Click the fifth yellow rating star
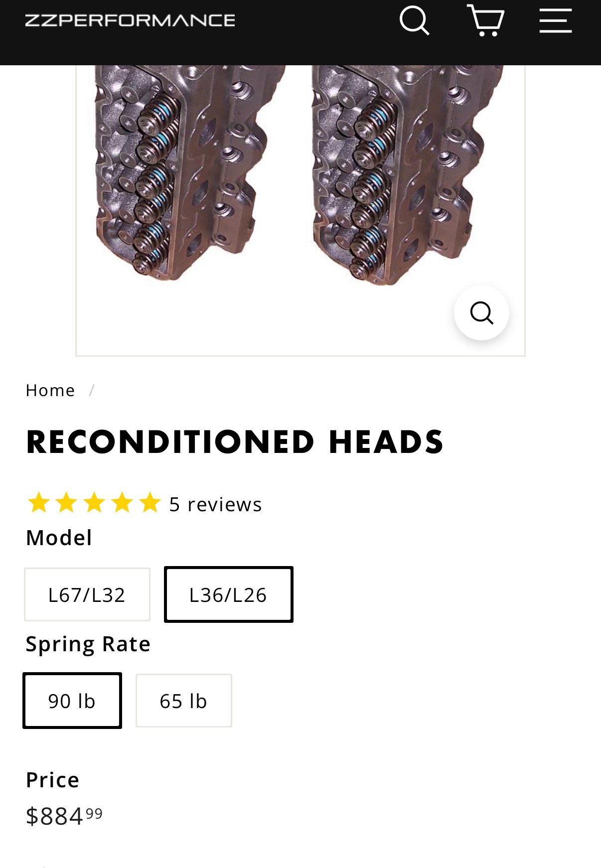 tap(150, 503)
